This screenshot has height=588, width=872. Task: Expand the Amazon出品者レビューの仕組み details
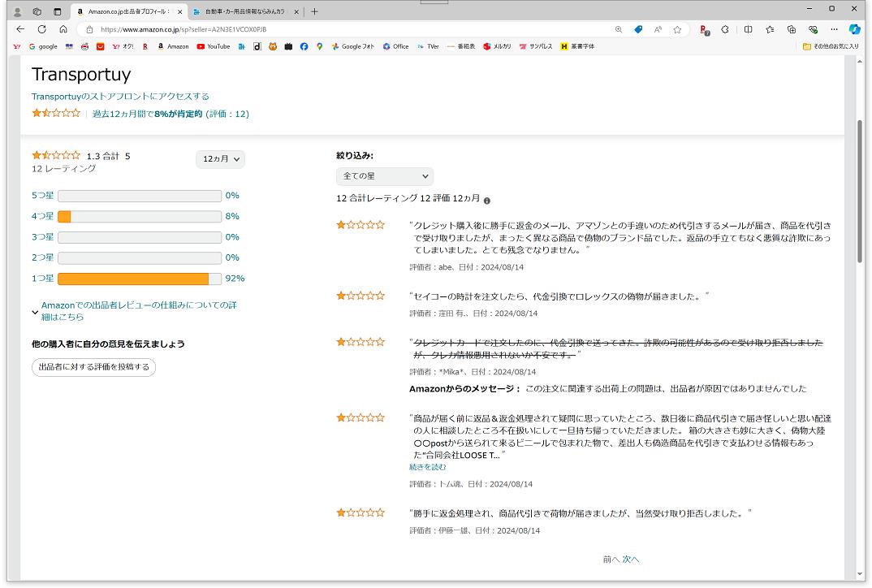click(134, 311)
